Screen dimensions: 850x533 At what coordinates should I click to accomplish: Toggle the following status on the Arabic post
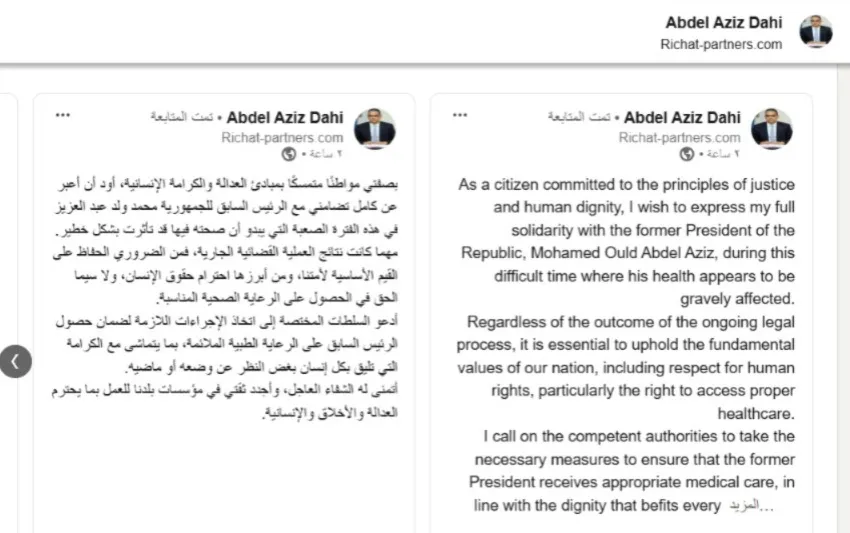click(x=181, y=117)
